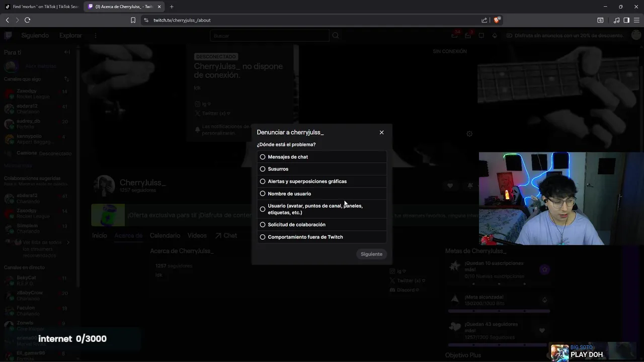Open the Siguiendo page in Twitch header
This screenshot has width=644, height=362.
click(35, 36)
